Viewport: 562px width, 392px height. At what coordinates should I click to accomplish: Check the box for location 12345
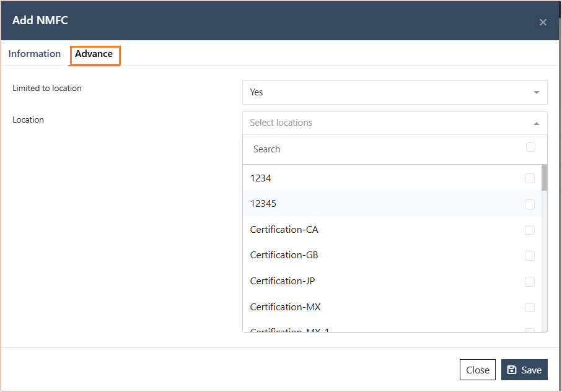click(x=529, y=204)
